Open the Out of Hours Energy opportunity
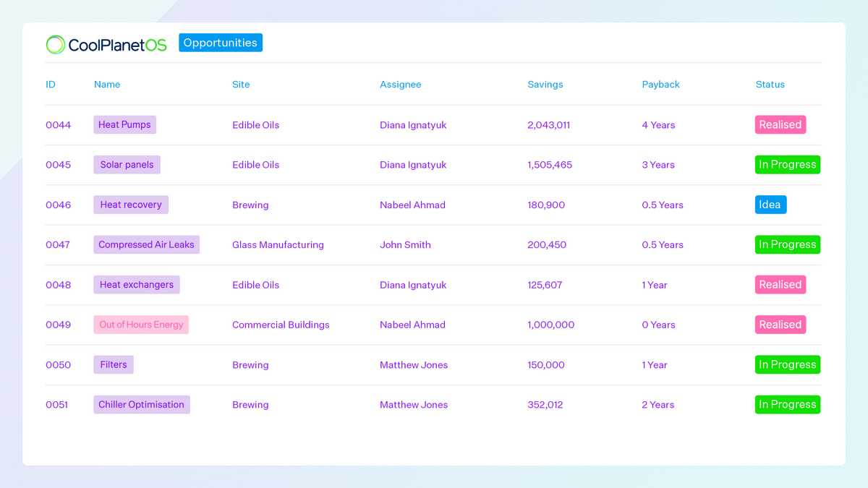Image resolution: width=868 pixels, height=488 pixels. click(141, 325)
